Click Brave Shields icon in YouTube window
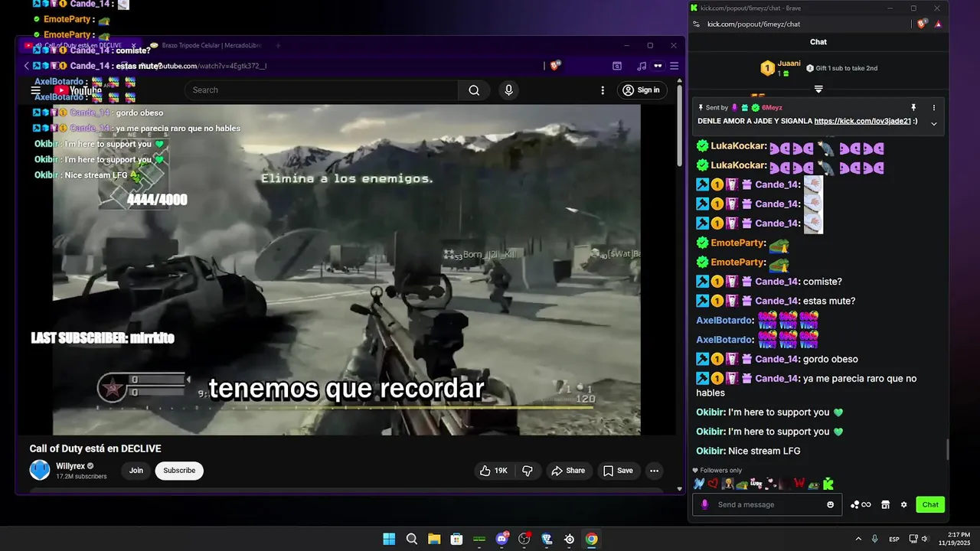Screen dimensions: 980x551 coord(555,66)
